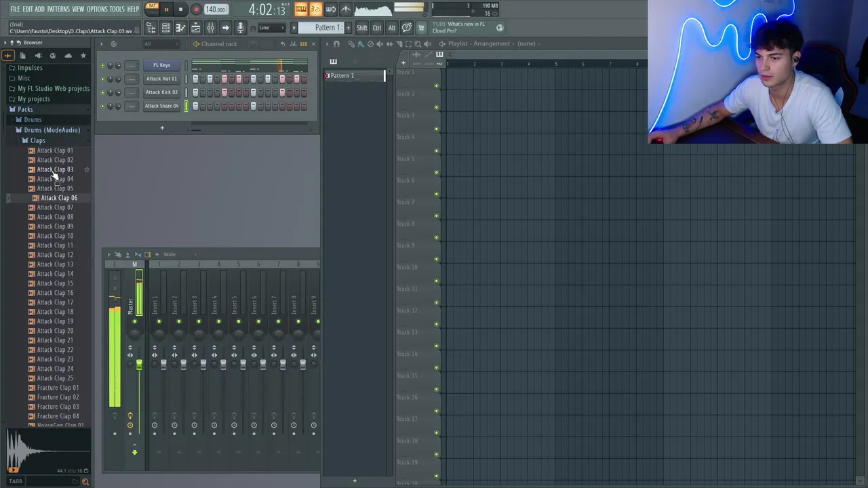The height and width of the screenshot is (488, 868).
Task: Select the Slice tool in playlist toolbar
Action: point(399,43)
